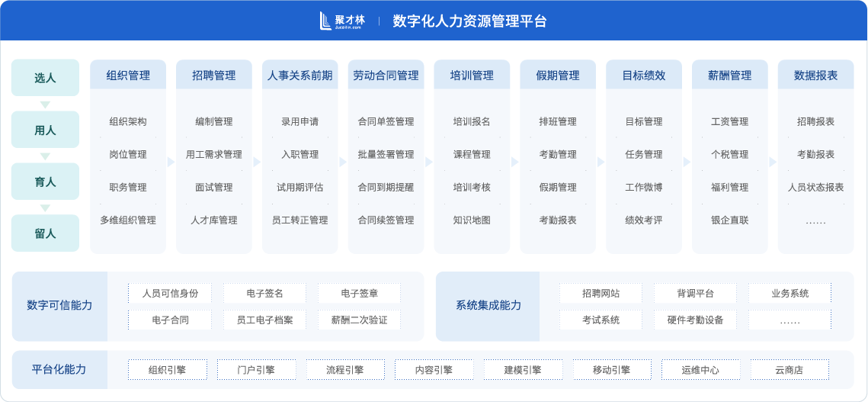Open the 招聘管理 module header

[214, 75]
